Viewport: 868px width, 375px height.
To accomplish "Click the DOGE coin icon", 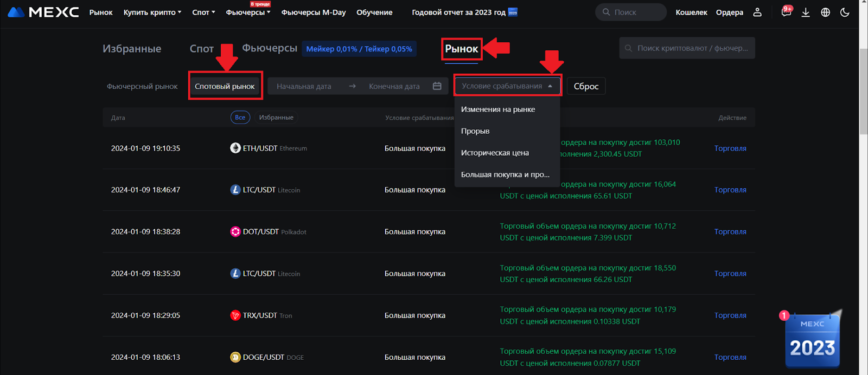I will coord(235,357).
